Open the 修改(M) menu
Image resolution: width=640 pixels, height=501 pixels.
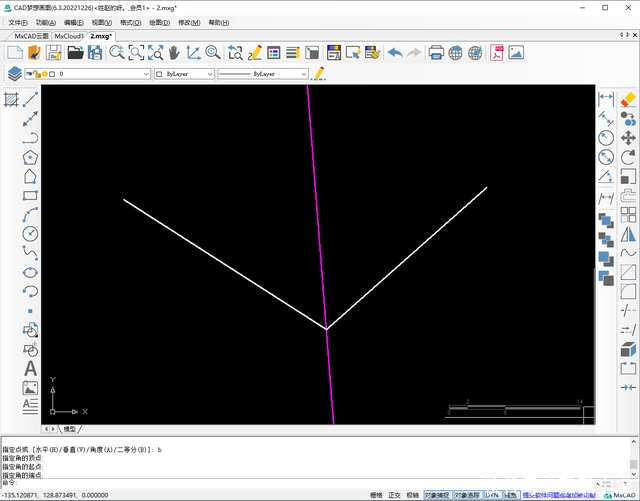click(x=189, y=22)
